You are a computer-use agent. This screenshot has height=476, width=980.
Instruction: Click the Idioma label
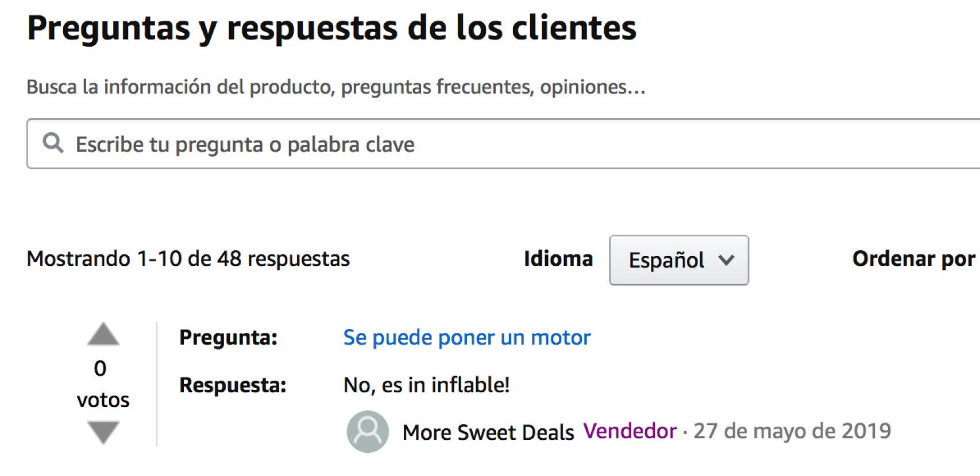click(x=558, y=259)
